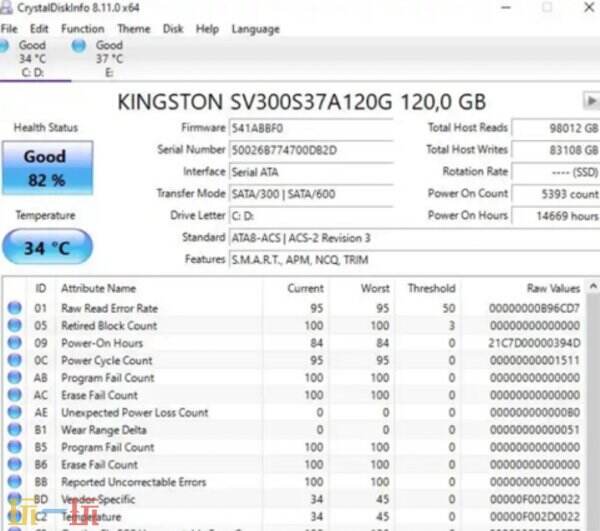
Task: Click the Standard field ATA8-ACS
Action: (414, 238)
